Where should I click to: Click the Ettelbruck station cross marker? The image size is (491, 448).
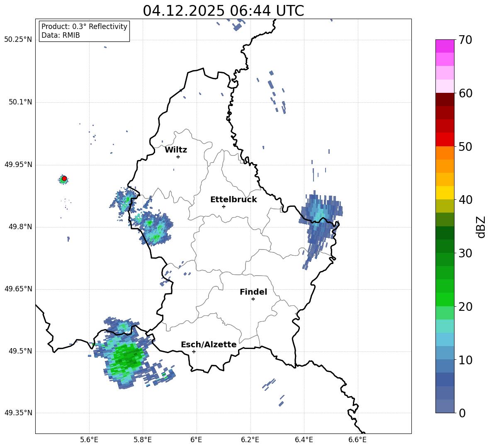pyautogui.click(x=224, y=206)
